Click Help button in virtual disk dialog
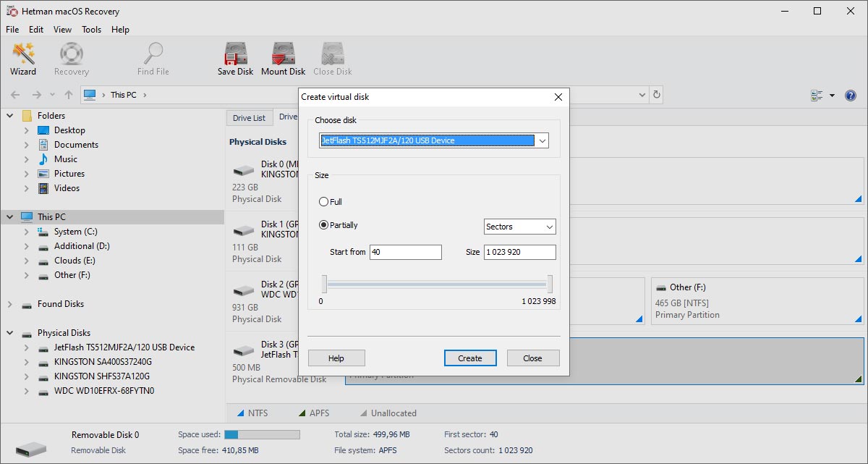Screen dimensions: 868x464 click(336, 358)
